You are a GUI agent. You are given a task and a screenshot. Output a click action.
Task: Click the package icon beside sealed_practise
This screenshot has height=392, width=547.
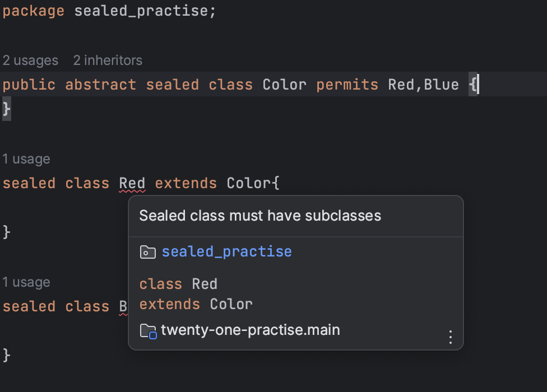147,251
